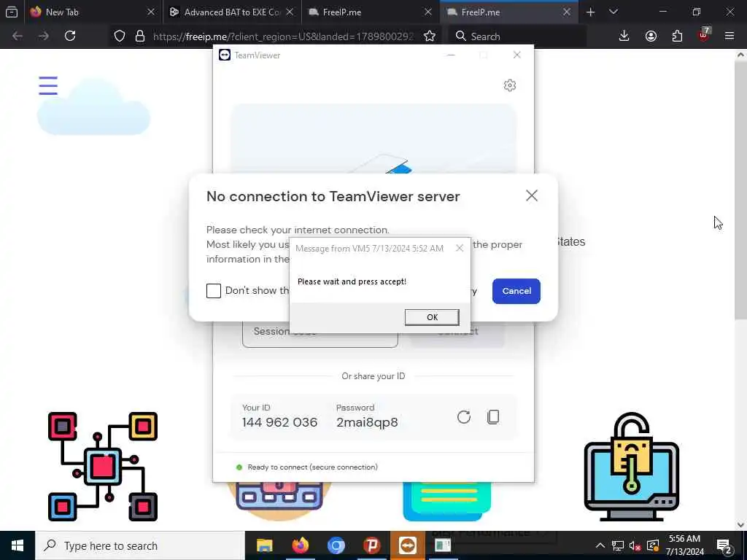Switch to Advanced BAT to EXE tab

pyautogui.click(x=232, y=12)
